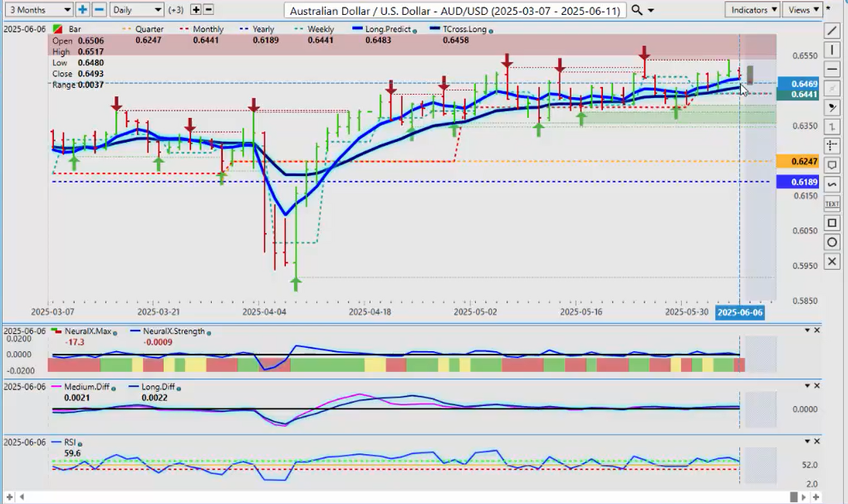Screen dimensions: 848x504
Task: Open the Medium.Diff panel options arrow
Action: tap(807, 385)
